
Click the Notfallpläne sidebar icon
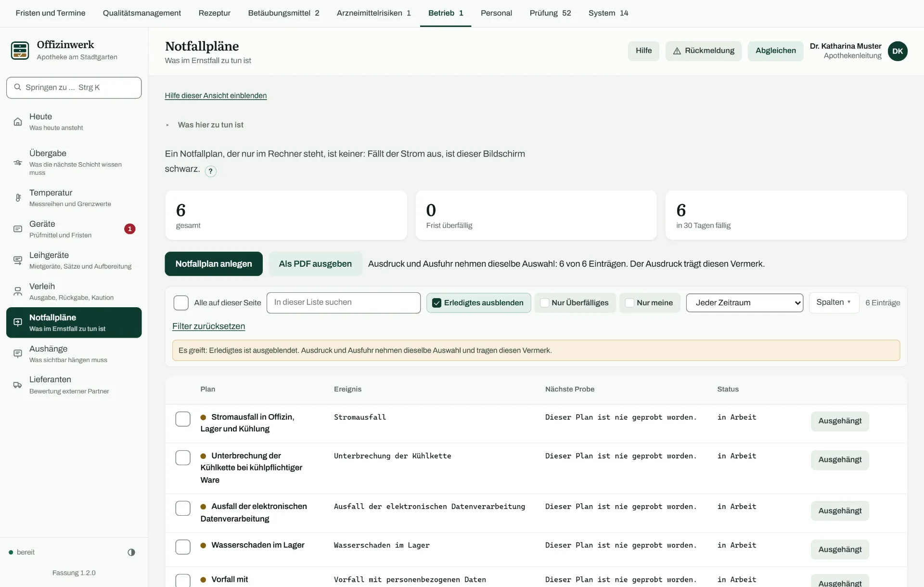tap(18, 323)
